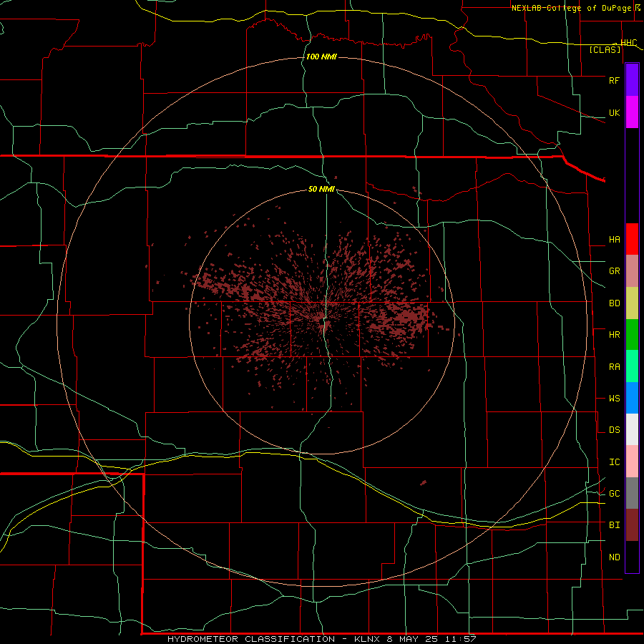The height and width of the screenshot is (644, 644).
Task: Click the violet RF color swatch
Action: [x=632, y=80]
